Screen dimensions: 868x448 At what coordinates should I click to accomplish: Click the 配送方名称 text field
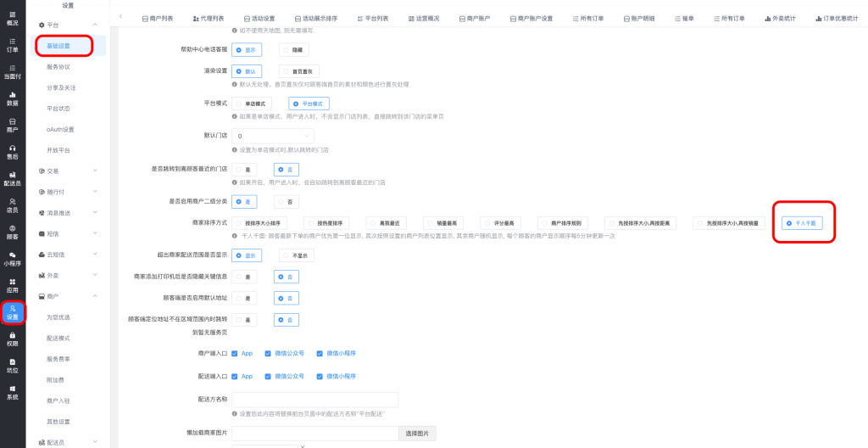314,400
